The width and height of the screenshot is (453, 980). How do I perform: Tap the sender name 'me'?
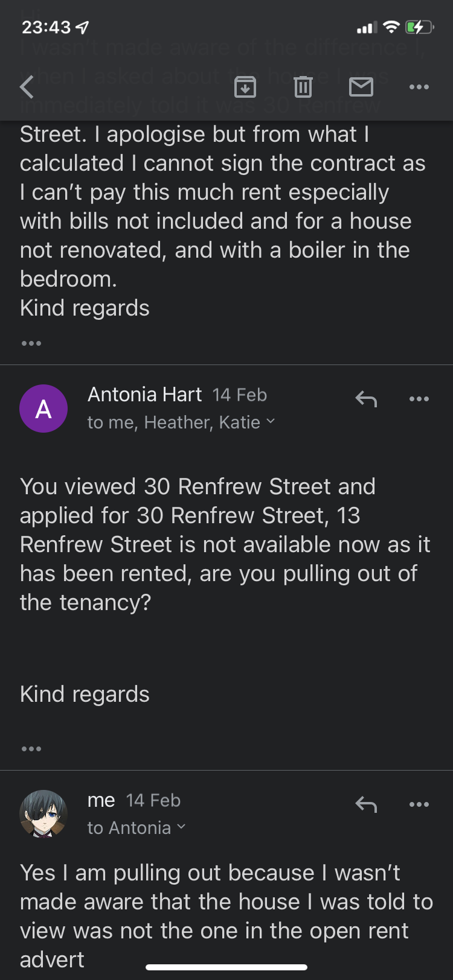(101, 800)
